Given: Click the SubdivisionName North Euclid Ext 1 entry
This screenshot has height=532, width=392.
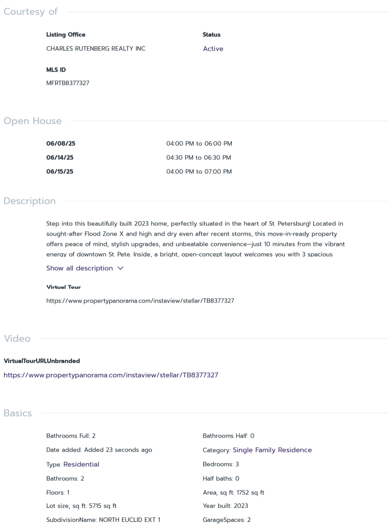Looking at the screenshot, I should click(x=103, y=520).
